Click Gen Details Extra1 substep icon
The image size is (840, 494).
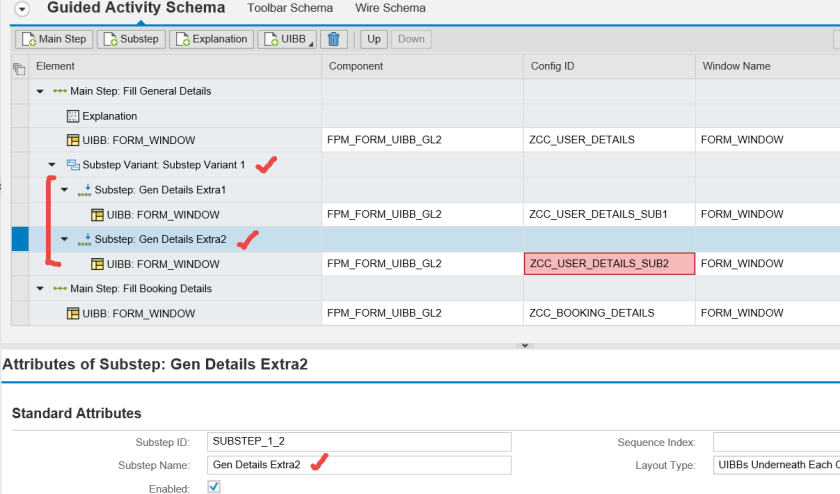click(85, 190)
